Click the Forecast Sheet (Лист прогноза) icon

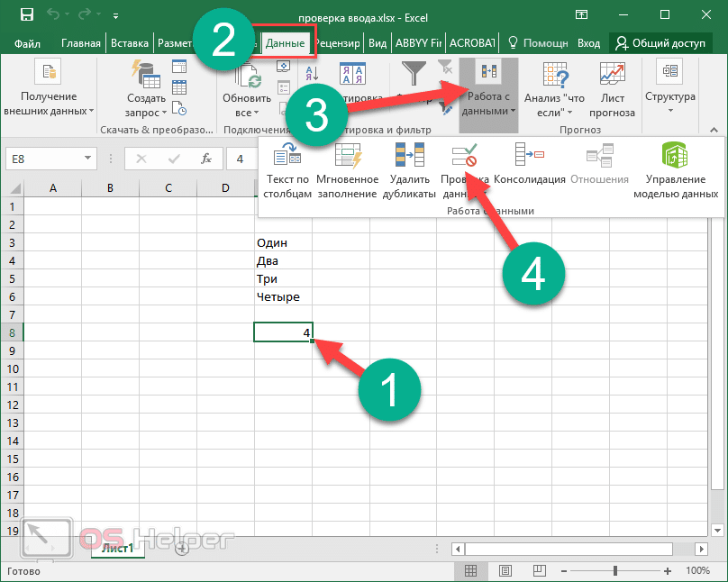[x=613, y=90]
